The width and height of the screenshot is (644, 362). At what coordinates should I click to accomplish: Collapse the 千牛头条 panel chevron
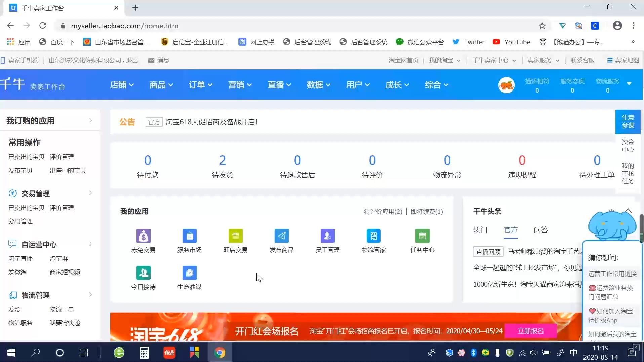pos(628,211)
